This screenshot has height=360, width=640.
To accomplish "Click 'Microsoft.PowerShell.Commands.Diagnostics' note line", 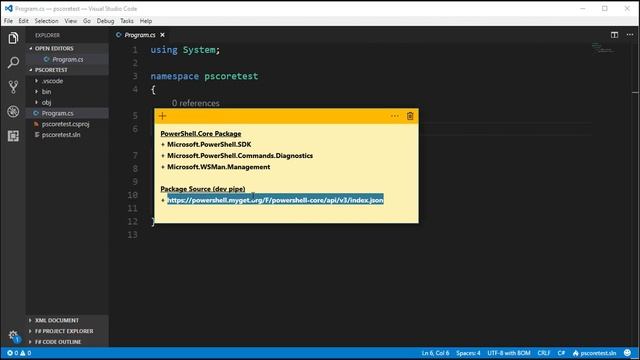I will point(240,156).
